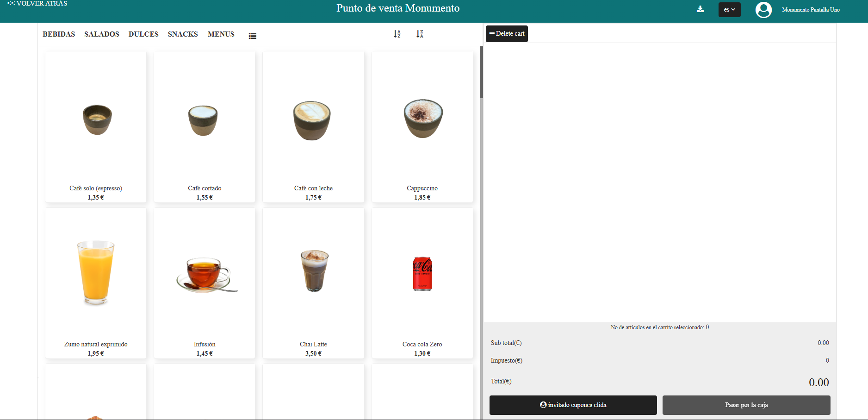This screenshot has width=868, height=420.
Task: Click the 'Zumo natural exprimido' label
Action: click(x=96, y=344)
